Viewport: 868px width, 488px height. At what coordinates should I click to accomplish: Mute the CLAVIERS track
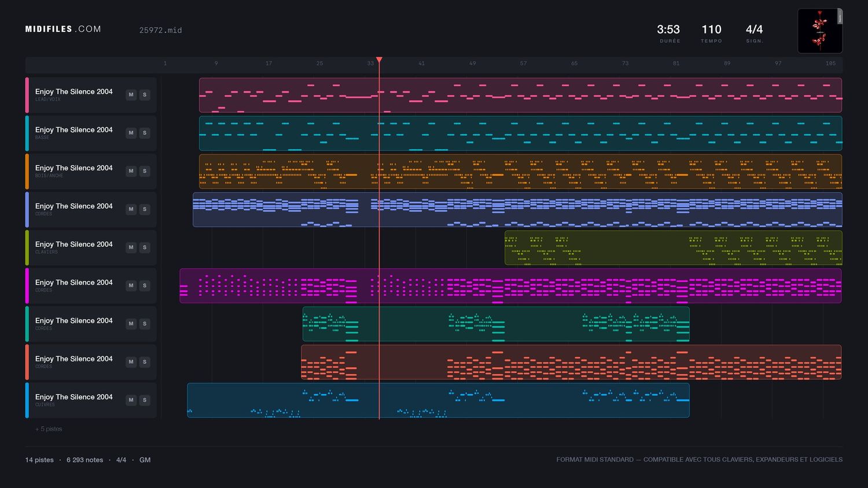(x=131, y=247)
